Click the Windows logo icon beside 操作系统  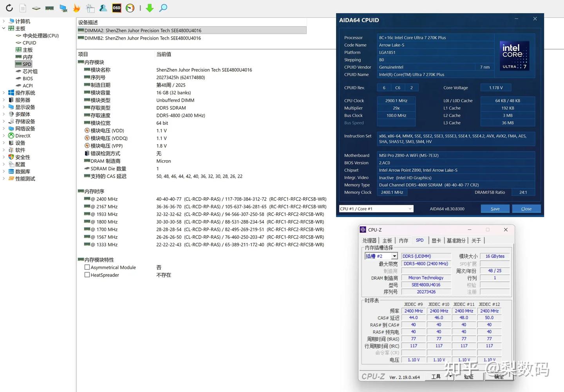coord(11,93)
